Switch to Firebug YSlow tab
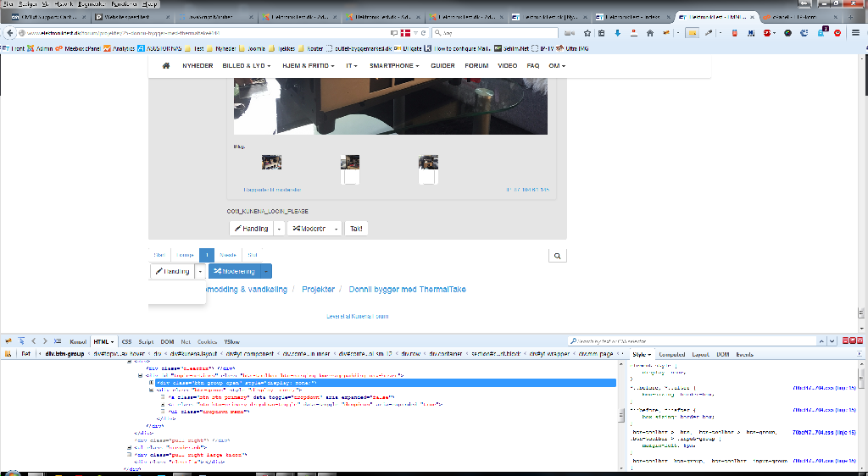Viewport: 868px width, 476px height. click(232, 341)
